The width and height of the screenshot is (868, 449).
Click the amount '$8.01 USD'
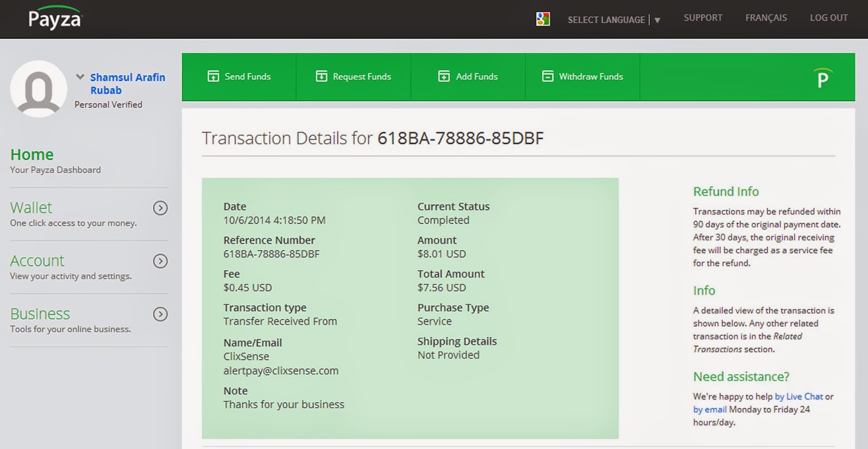(x=442, y=254)
